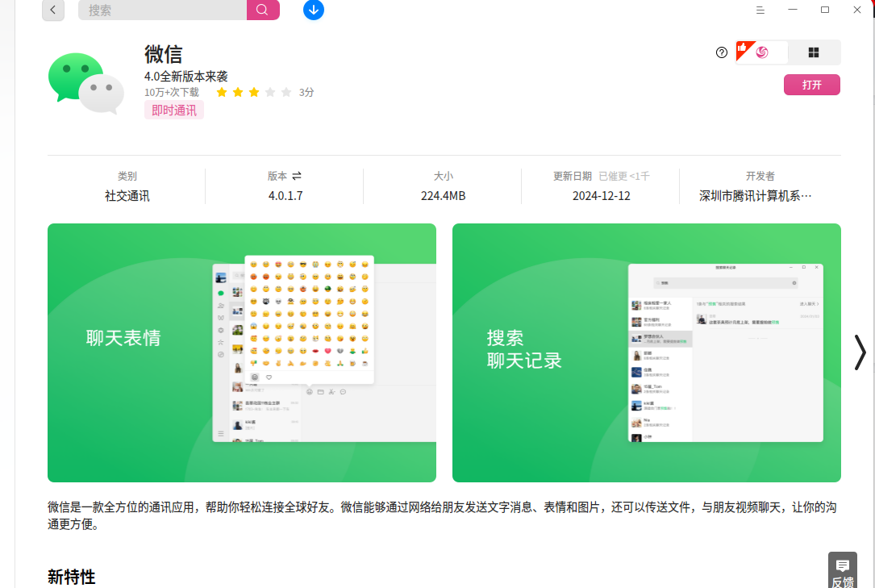Click the update date 2024-12-12
875x588 pixels.
(x=601, y=196)
